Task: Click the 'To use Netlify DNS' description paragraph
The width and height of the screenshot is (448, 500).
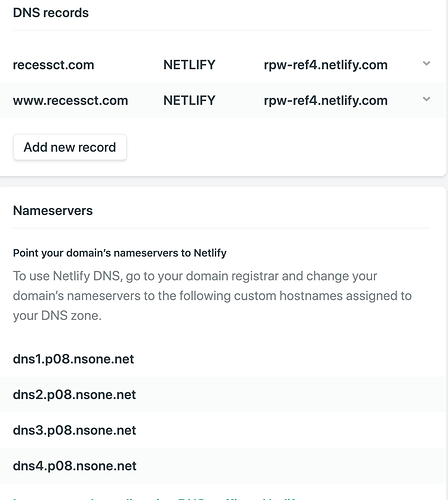Action: 212,296
